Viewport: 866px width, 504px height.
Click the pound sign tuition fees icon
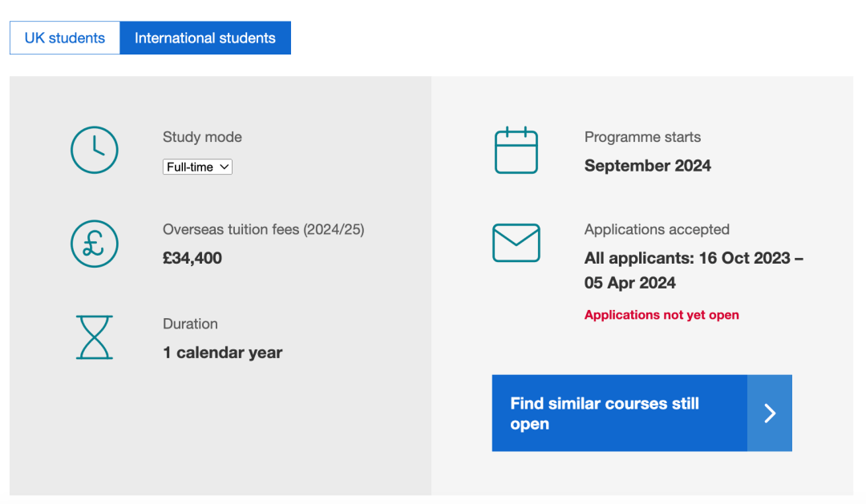tap(95, 244)
